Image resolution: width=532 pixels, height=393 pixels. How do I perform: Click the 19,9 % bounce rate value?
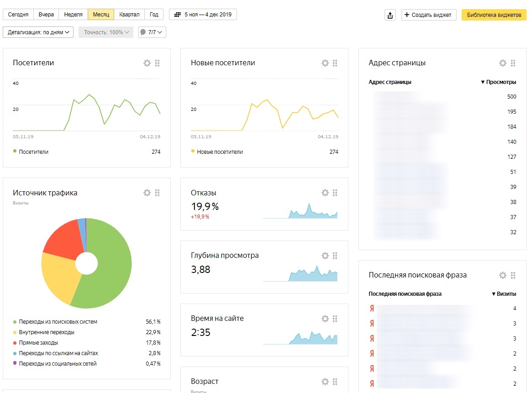coord(205,206)
